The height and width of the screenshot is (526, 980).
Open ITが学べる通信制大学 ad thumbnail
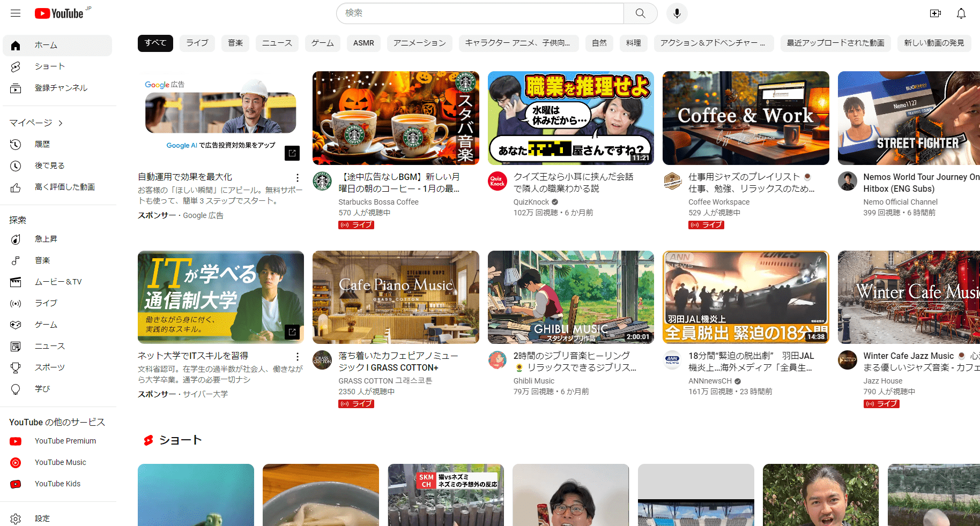(x=221, y=297)
